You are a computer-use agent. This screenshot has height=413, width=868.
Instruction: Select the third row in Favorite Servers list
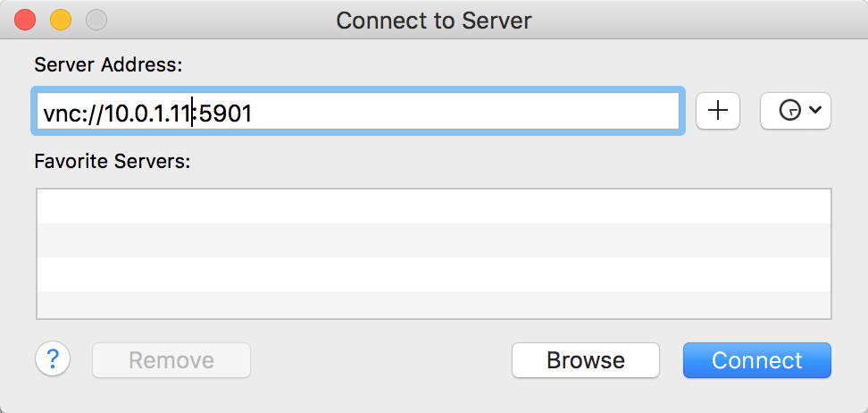[x=433, y=274]
